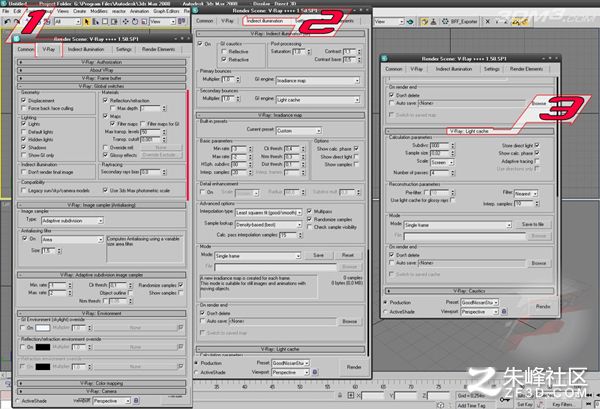This screenshot has width=600, height=409.
Task: Click the Set Key button
Action: 525,404
